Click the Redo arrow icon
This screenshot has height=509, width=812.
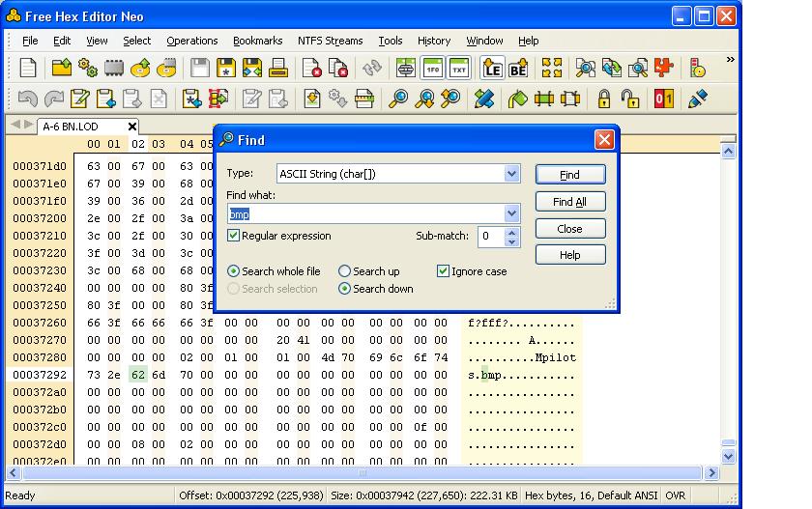pos(54,99)
